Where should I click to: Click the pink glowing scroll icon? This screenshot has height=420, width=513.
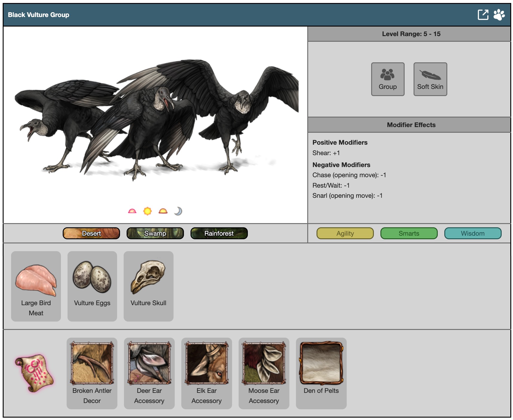tap(34, 373)
